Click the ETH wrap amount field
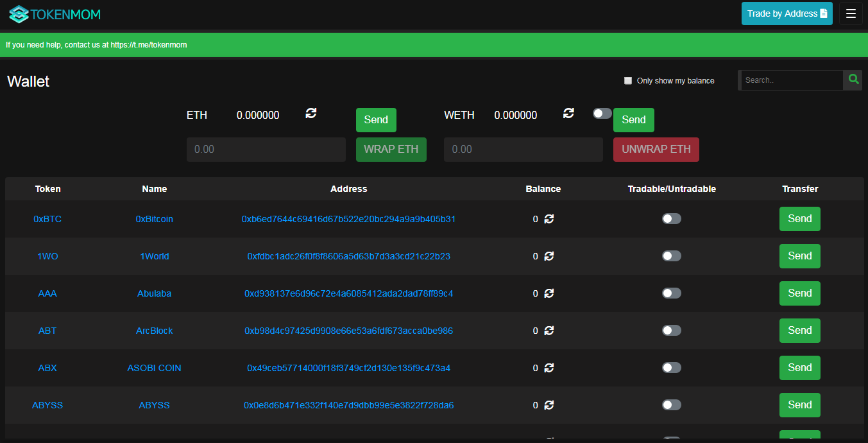The width and height of the screenshot is (868, 443). tap(266, 150)
